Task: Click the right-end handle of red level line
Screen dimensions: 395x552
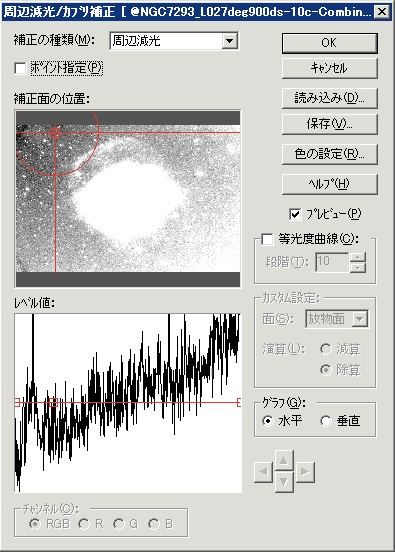Action: tap(239, 402)
